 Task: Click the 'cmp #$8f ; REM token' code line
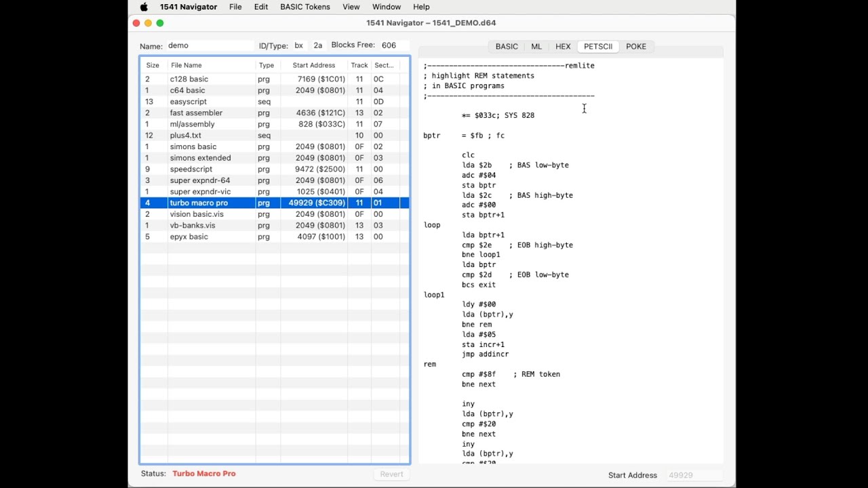click(x=511, y=374)
